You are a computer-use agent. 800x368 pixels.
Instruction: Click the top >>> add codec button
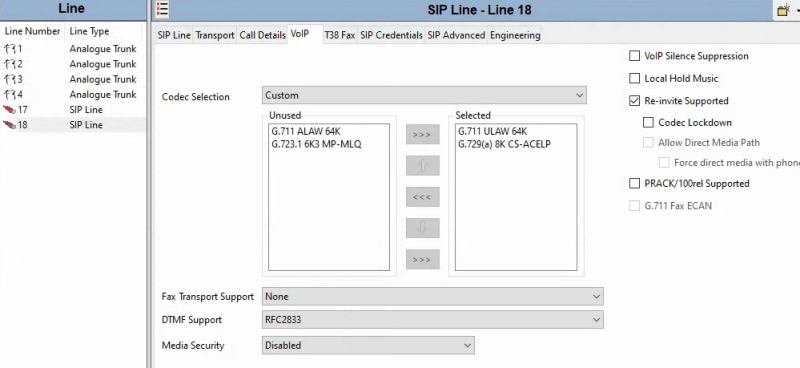pos(422,135)
